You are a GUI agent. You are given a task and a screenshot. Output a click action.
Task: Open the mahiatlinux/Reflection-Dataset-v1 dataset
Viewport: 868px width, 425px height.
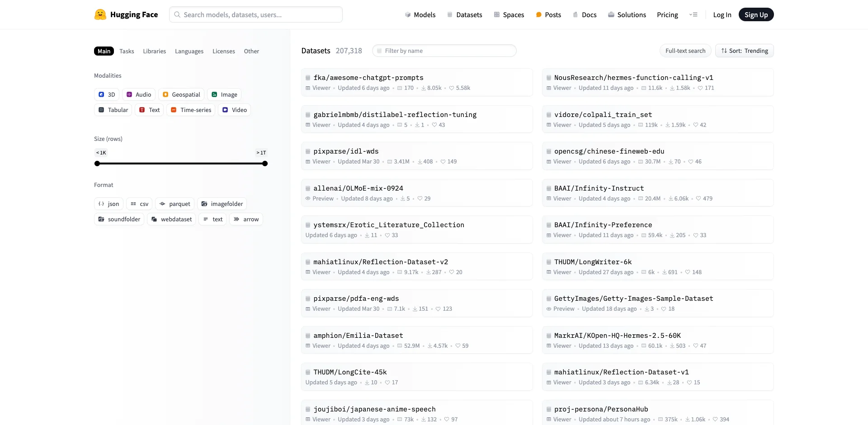tap(658, 377)
